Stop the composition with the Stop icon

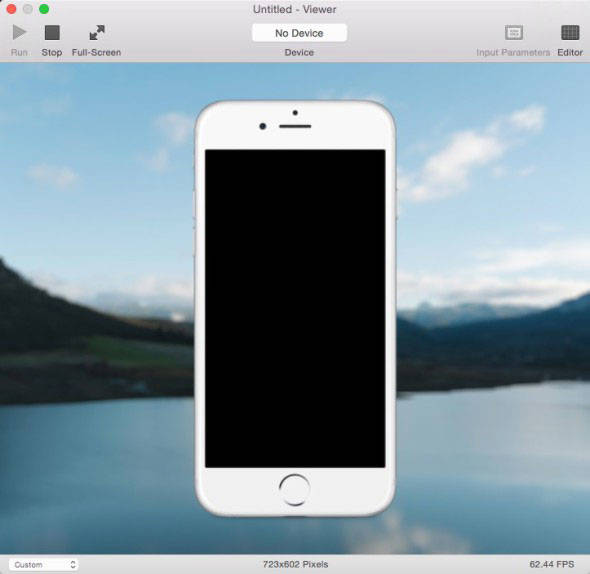52,32
